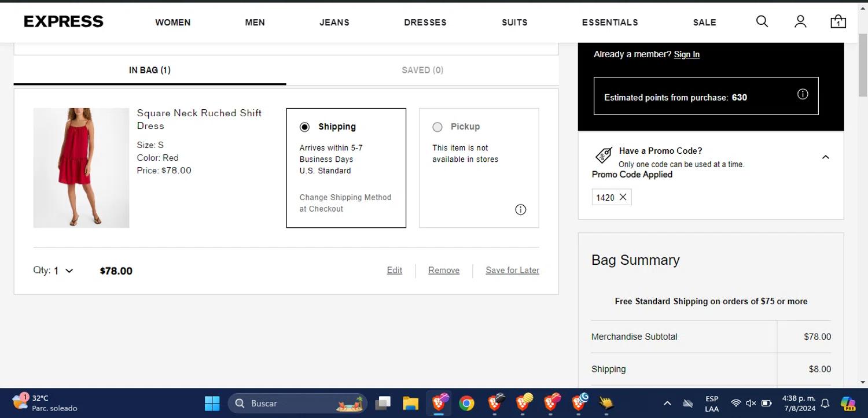Open Windows Start menu
The image size is (868, 418).
tap(212, 403)
